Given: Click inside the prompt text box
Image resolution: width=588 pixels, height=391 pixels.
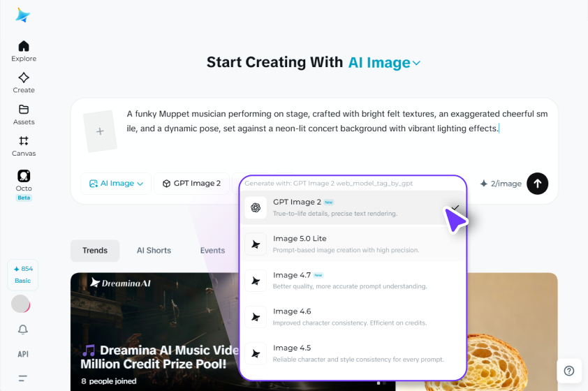Looking at the screenshot, I should point(337,121).
